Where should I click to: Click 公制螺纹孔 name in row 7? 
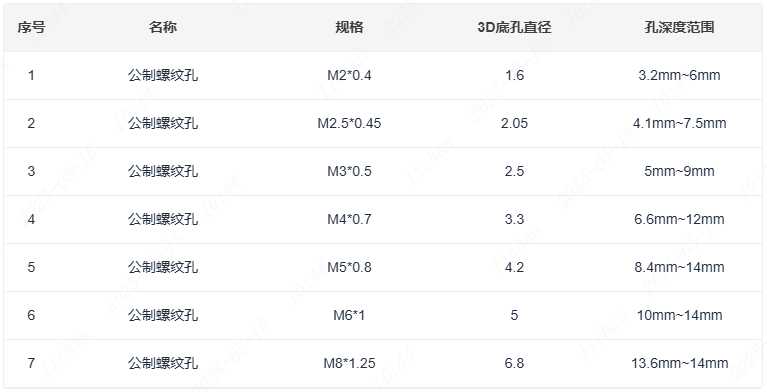coord(163,363)
